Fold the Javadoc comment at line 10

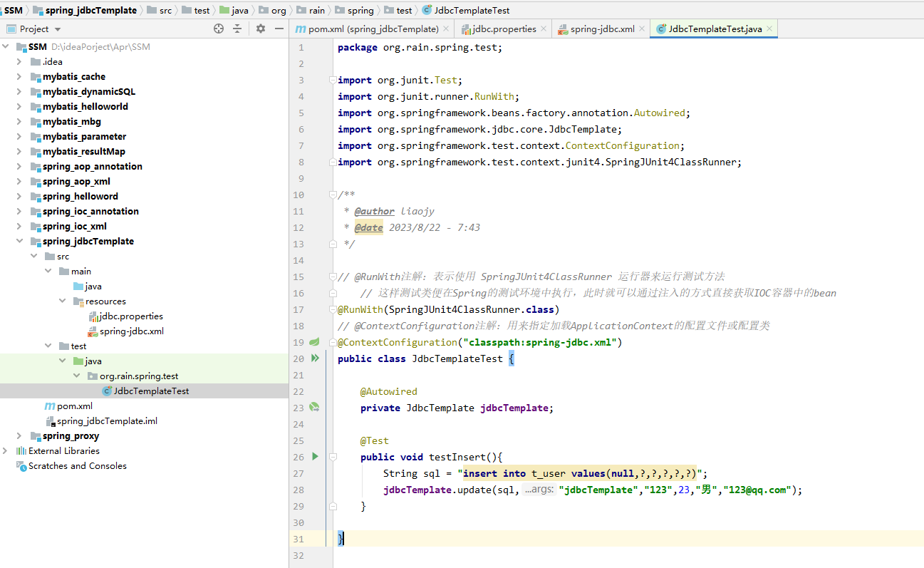click(333, 195)
